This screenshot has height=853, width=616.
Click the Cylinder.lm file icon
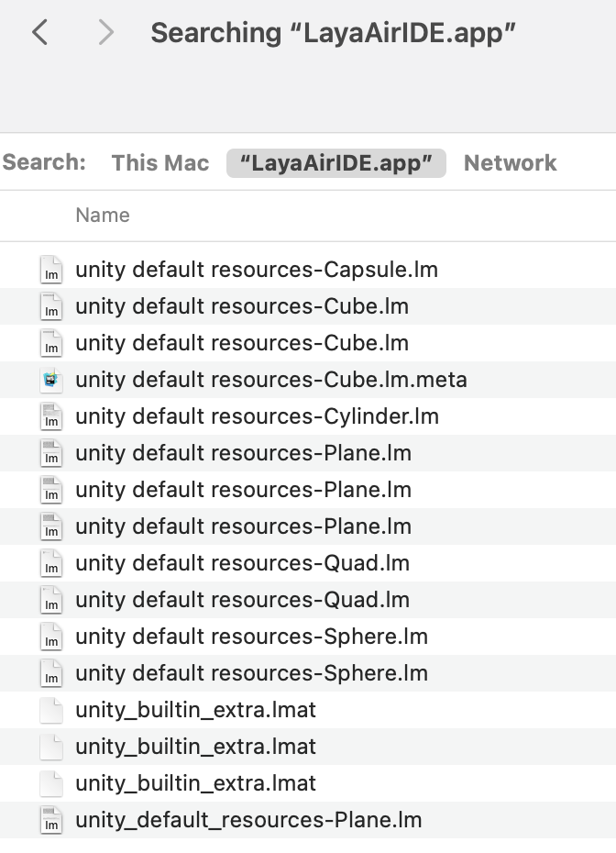pyautogui.click(x=51, y=417)
